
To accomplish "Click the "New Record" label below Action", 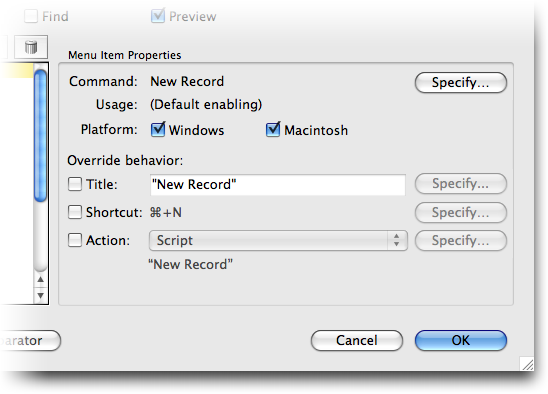I will tap(190, 265).
